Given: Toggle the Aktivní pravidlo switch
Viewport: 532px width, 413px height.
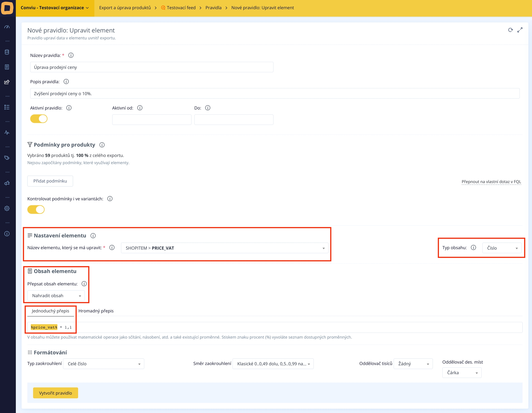Looking at the screenshot, I should [x=39, y=119].
